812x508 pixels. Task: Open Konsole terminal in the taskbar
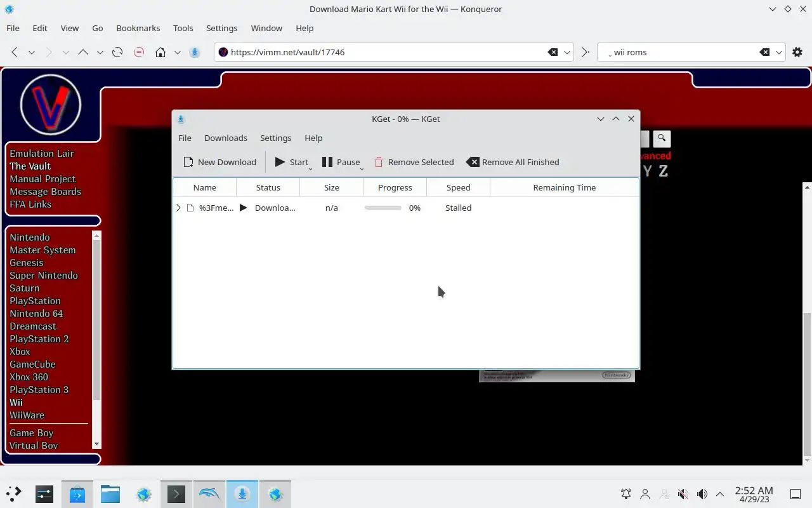tap(176, 493)
